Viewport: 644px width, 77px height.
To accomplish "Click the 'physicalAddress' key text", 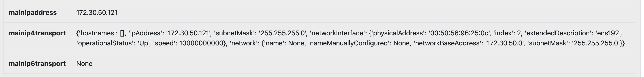I will [398, 33].
